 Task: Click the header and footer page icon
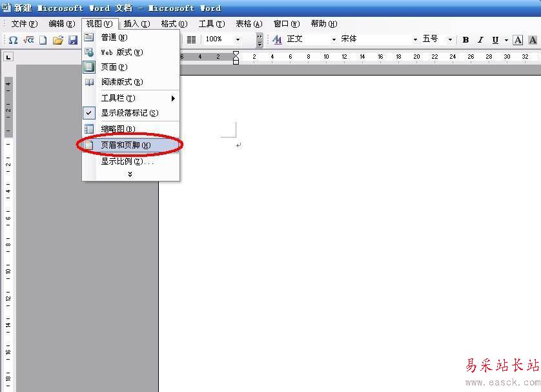point(89,145)
